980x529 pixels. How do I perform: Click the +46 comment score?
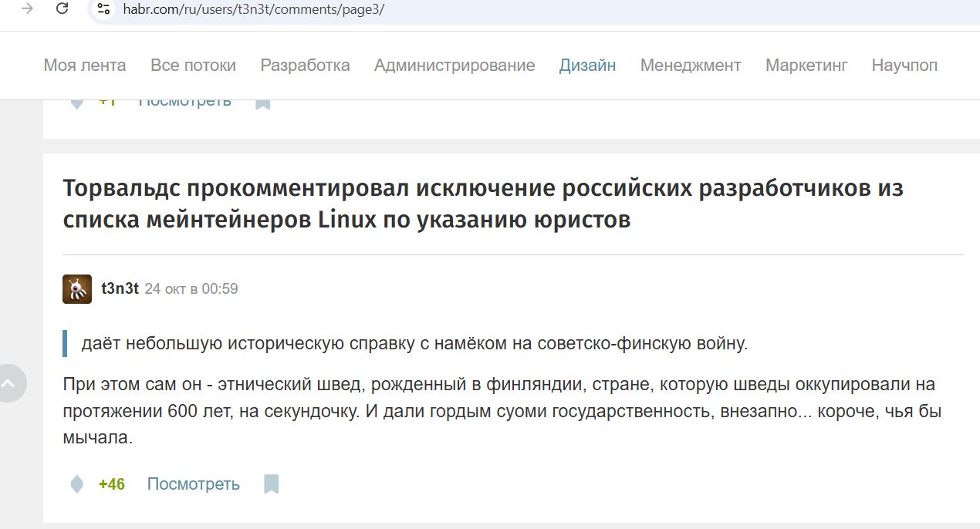pos(112,484)
